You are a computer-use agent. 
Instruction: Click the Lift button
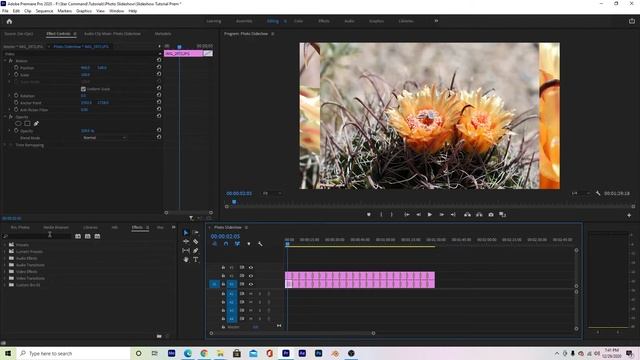pos(467,214)
